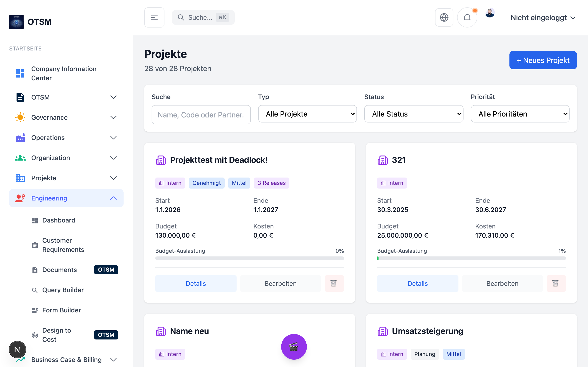
Task: Click the purple clapperboard floating button
Action: click(294, 347)
